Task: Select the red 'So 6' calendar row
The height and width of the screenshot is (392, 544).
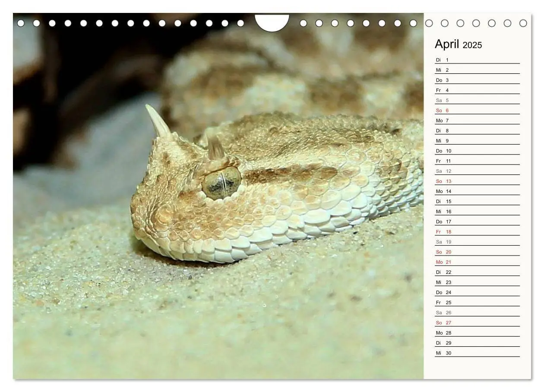Action: (477, 110)
